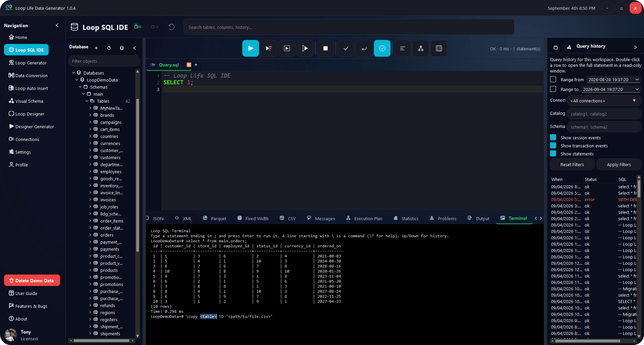644x345 pixels.
Task: Open Data Conversion page
Action: click(x=28, y=76)
